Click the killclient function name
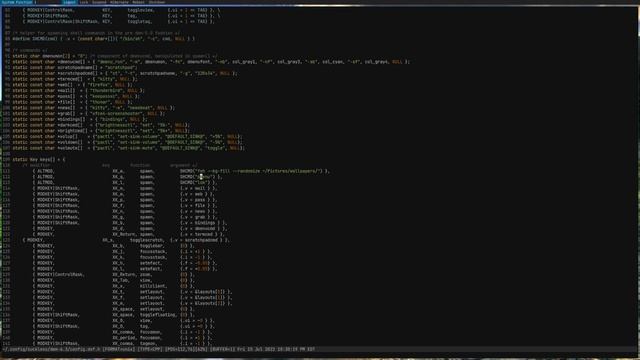 point(153,286)
